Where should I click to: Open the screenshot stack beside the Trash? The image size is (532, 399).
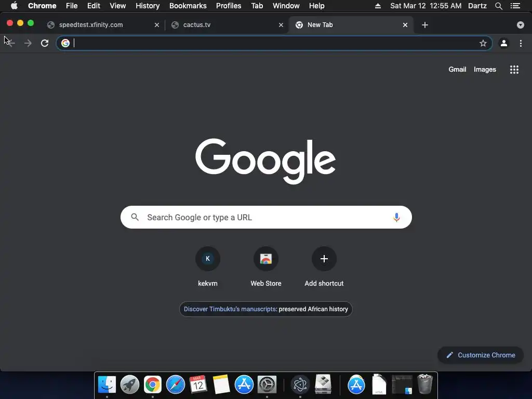(402, 385)
